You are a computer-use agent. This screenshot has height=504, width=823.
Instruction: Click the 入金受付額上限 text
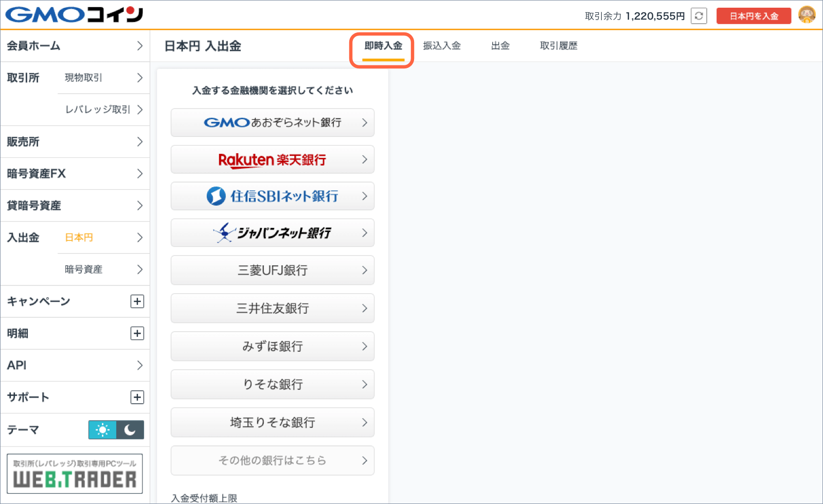click(204, 498)
